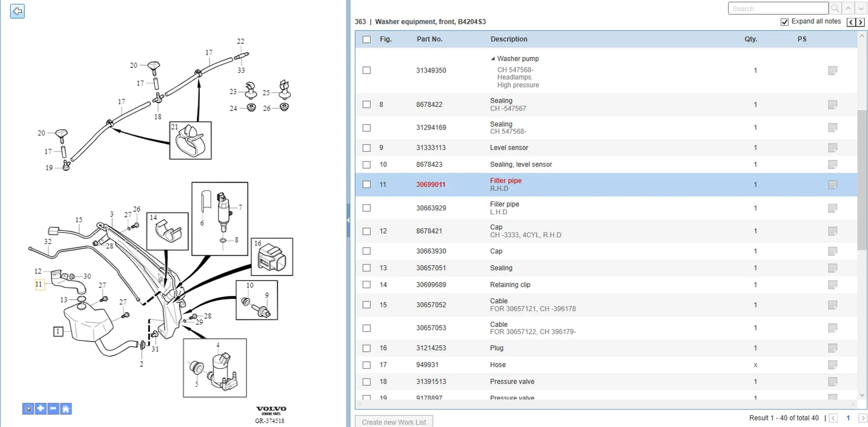
Task: Go to next section with right chevron
Action: pos(860,22)
